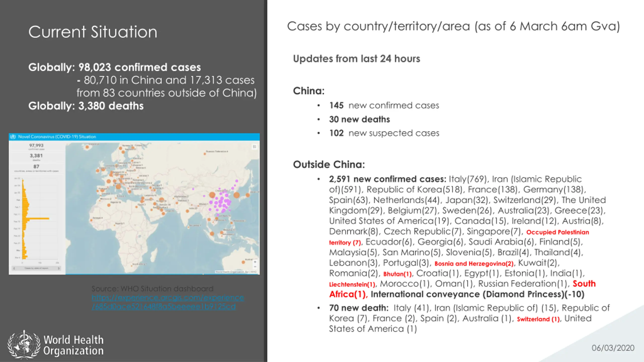Click '30 new deaths' bullet
The width and height of the screenshot is (644, 362).
pos(359,119)
